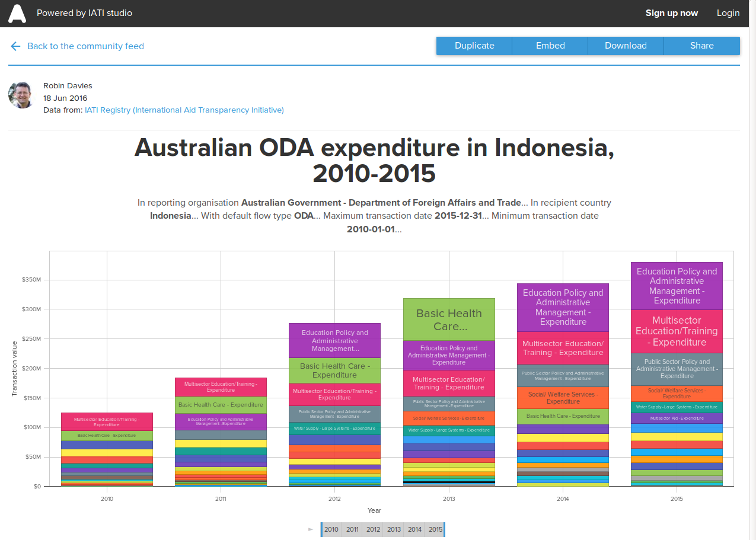This screenshot has height=540, width=756.
Task: Open the Embed option
Action: (x=550, y=46)
